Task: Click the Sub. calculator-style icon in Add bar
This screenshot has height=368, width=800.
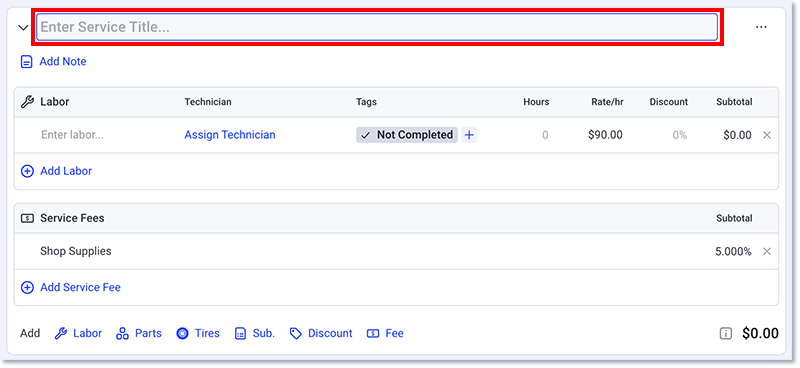Action: click(240, 334)
